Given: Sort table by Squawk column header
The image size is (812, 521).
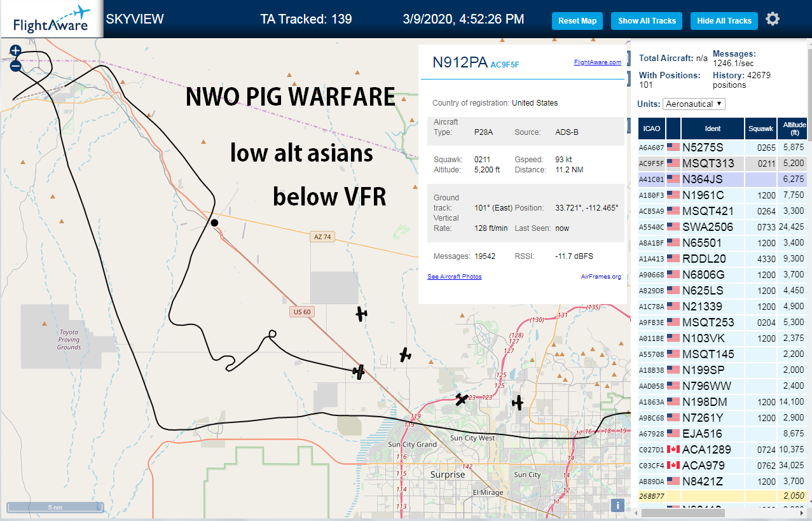Looking at the screenshot, I should (761, 129).
